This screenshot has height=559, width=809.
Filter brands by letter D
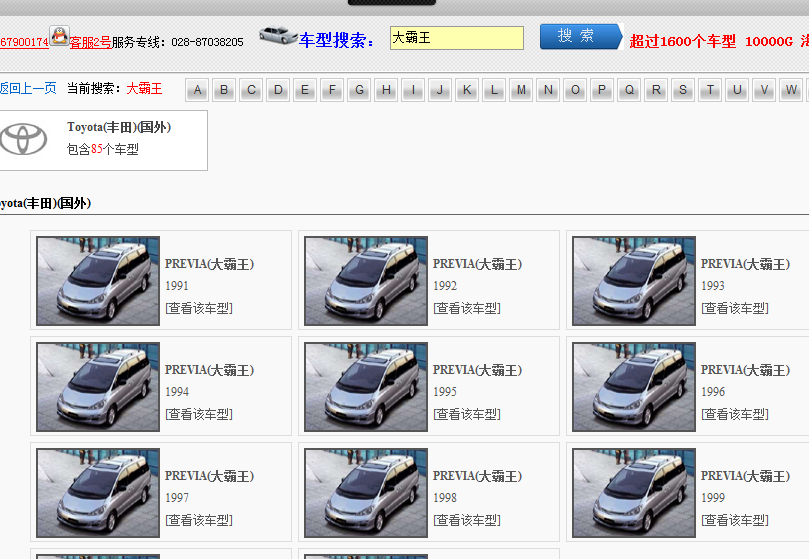[278, 90]
